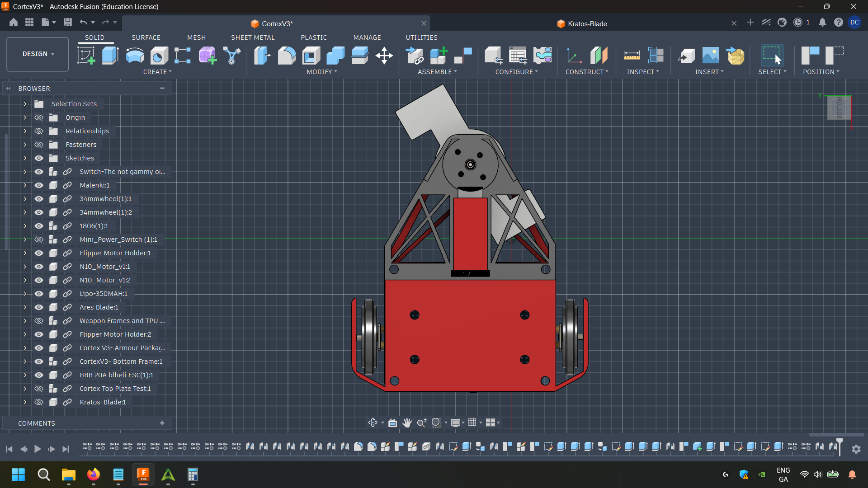This screenshot has height=488, width=868.
Task: Switch to the SHEET METAL tab
Action: click(253, 38)
